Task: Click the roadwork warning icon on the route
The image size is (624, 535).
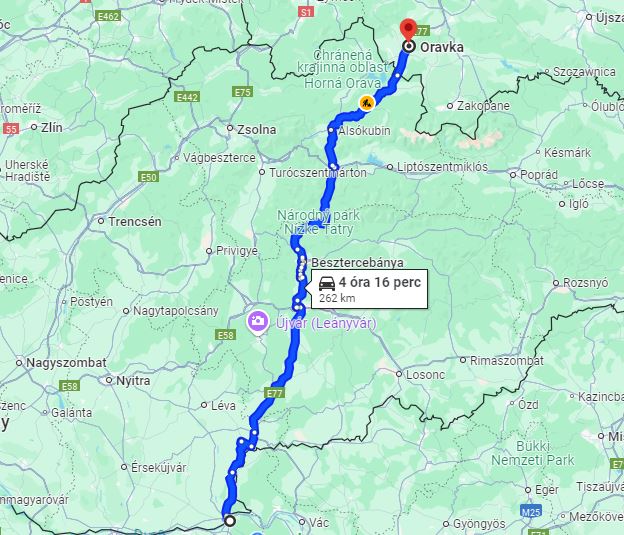Action: click(x=367, y=103)
